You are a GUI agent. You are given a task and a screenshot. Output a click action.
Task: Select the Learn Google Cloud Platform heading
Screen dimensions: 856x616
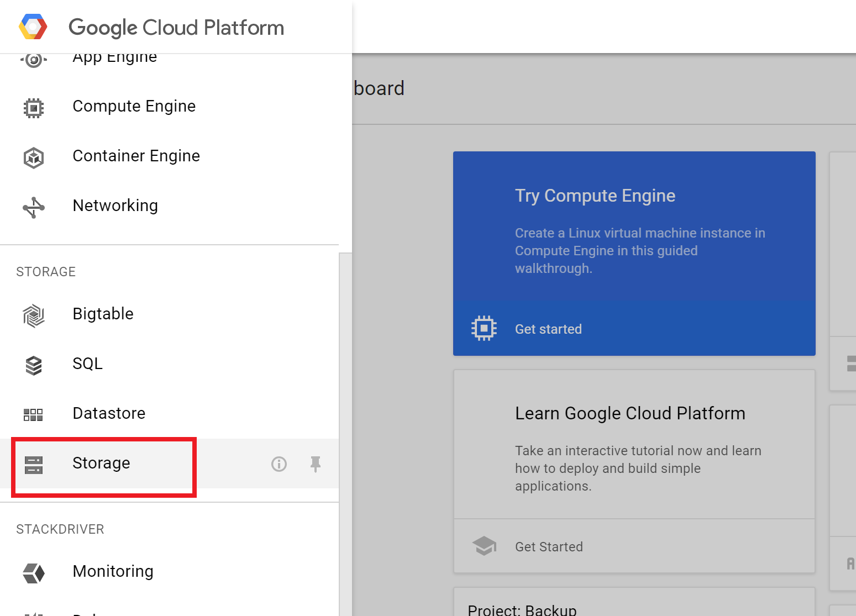click(x=630, y=413)
